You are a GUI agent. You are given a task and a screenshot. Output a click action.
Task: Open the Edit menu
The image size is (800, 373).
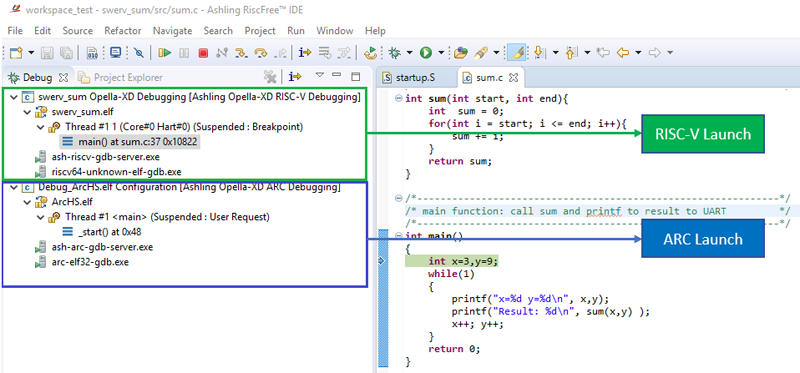(42, 31)
